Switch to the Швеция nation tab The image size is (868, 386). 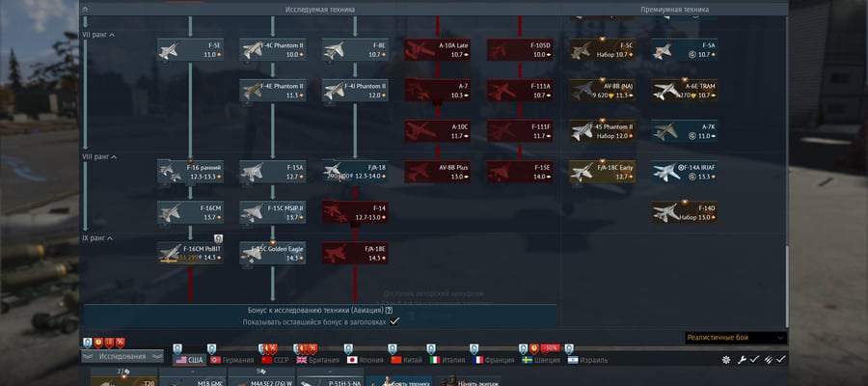coord(541,360)
